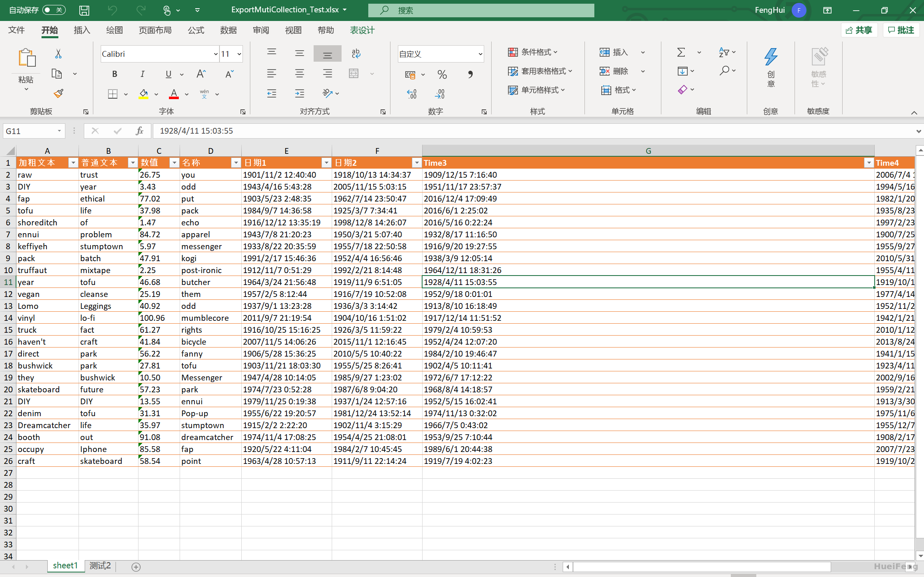
Task: Open the Name Box G11 dropdown
Action: 59,131
